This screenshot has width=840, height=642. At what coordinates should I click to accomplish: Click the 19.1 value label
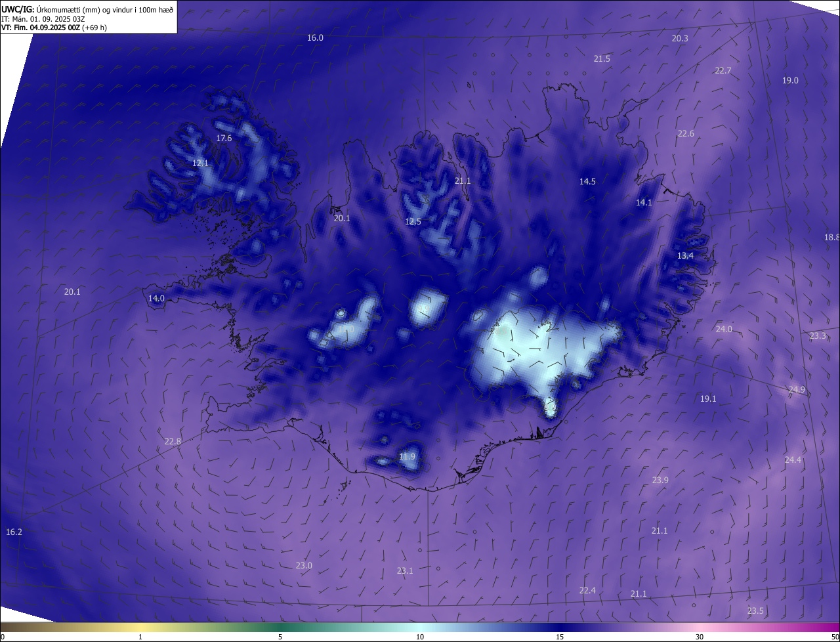(x=708, y=399)
